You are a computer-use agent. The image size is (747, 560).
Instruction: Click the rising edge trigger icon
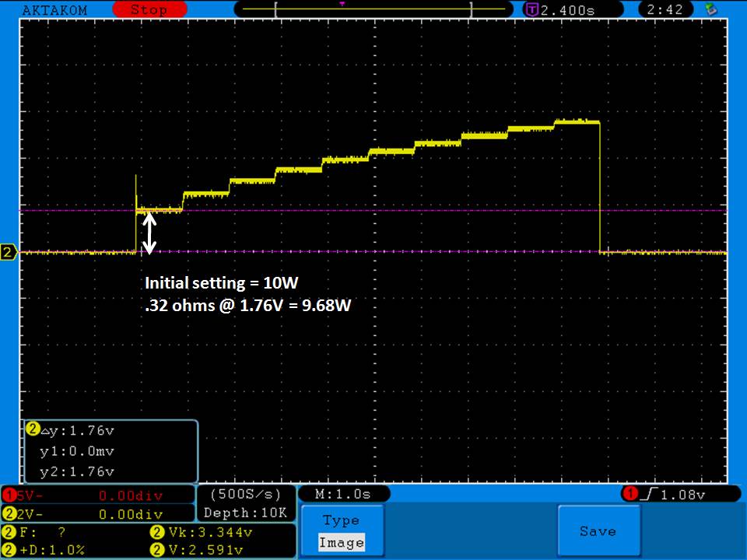tap(649, 495)
